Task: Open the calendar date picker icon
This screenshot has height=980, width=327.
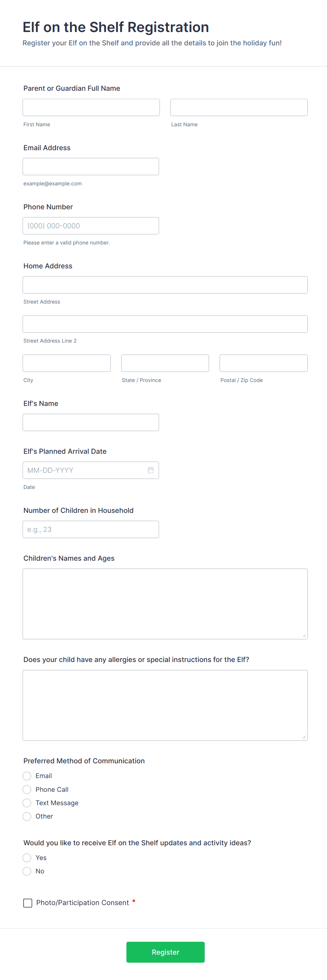Action: (150, 470)
